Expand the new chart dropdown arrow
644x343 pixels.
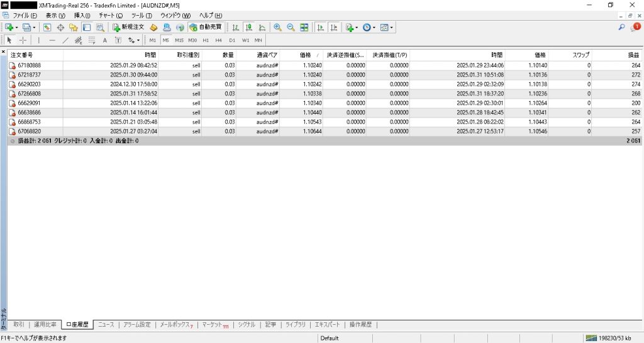16,28
